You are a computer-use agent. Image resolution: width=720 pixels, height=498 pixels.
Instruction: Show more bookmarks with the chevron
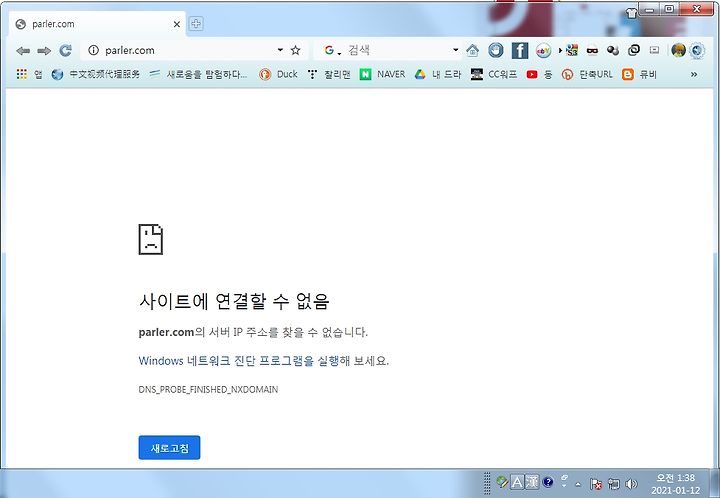pyautogui.click(x=694, y=74)
